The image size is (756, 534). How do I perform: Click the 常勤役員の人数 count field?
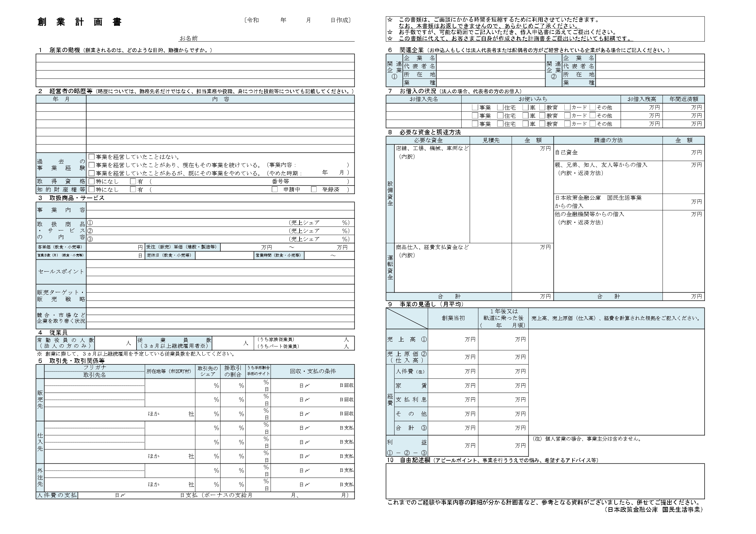click(112, 343)
